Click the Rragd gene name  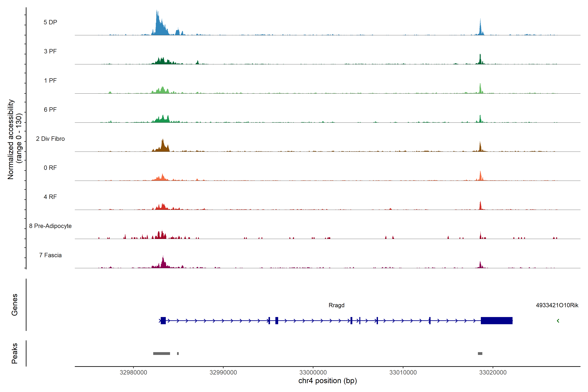[336, 305]
